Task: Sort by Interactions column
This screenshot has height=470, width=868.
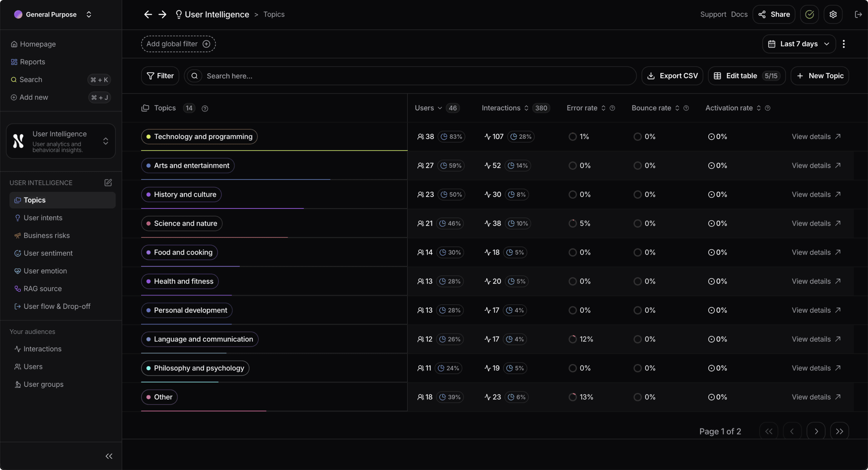Action: point(526,108)
